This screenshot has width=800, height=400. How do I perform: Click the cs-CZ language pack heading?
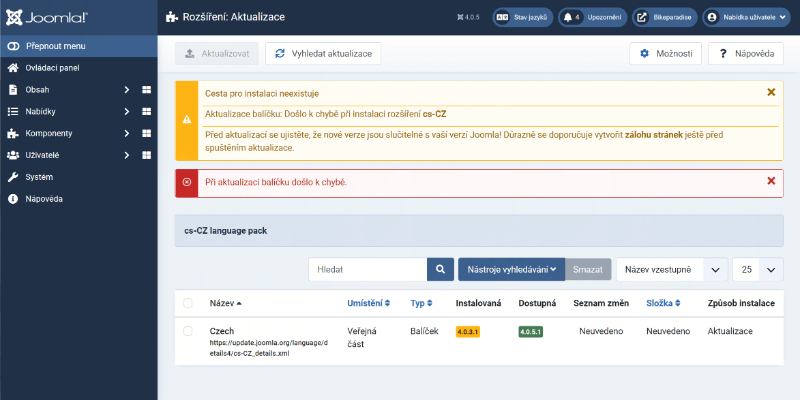pos(226,231)
